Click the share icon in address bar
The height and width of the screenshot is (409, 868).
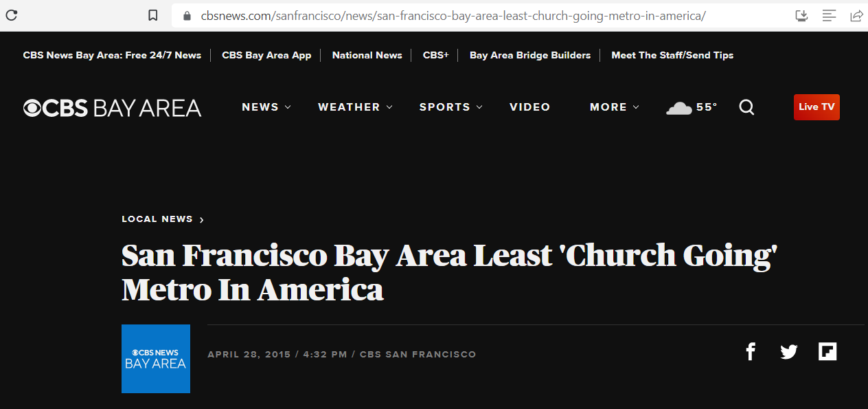pyautogui.click(x=856, y=15)
